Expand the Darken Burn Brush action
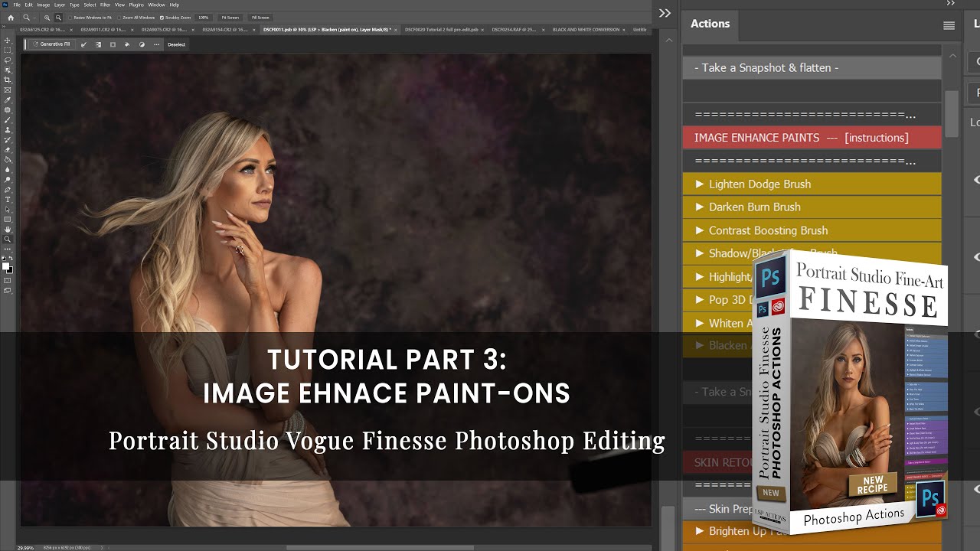This screenshot has height=551, width=980. coord(699,207)
